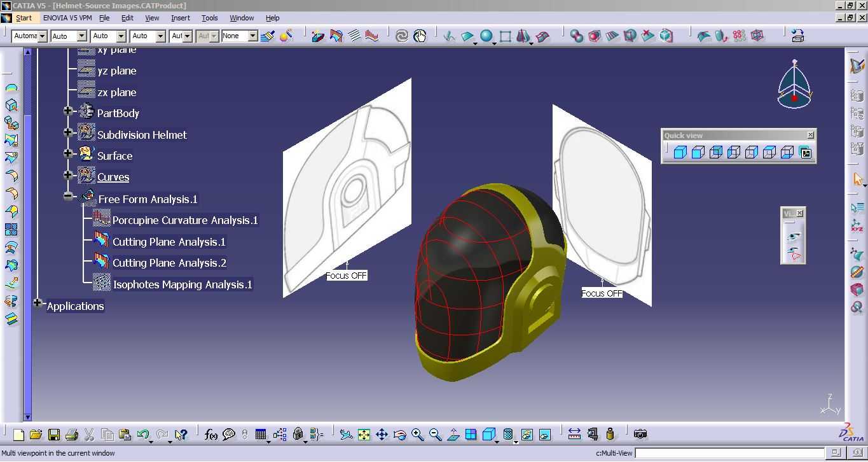Viewport: 868px width, 462px height.
Task: Click the first cube in Quick view
Action: pyautogui.click(x=680, y=153)
